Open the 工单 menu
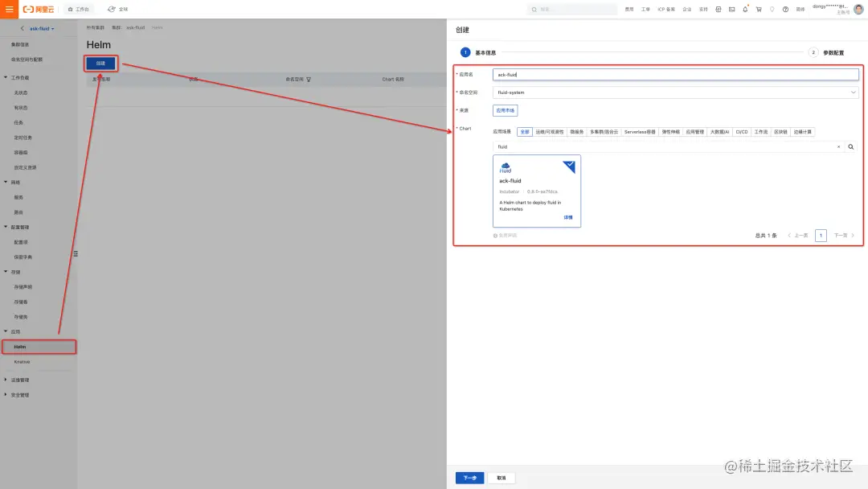This screenshot has height=489, width=868. coord(645,9)
